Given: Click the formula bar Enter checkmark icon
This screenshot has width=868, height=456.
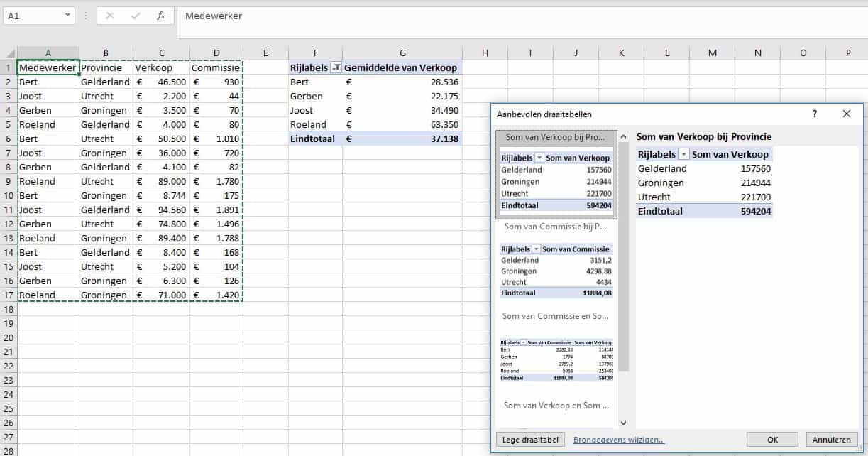Looking at the screenshot, I should click(x=136, y=16).
